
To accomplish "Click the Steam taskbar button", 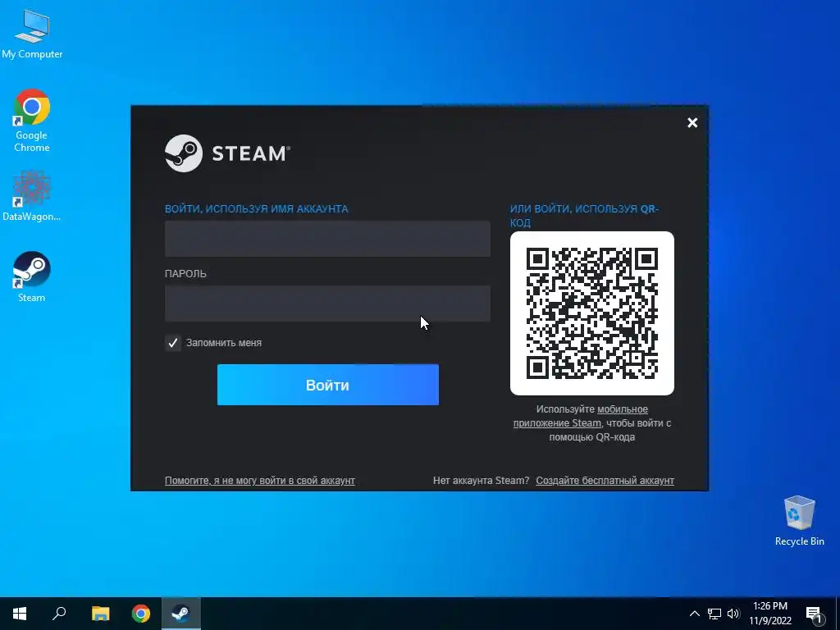I will (181, 614).
